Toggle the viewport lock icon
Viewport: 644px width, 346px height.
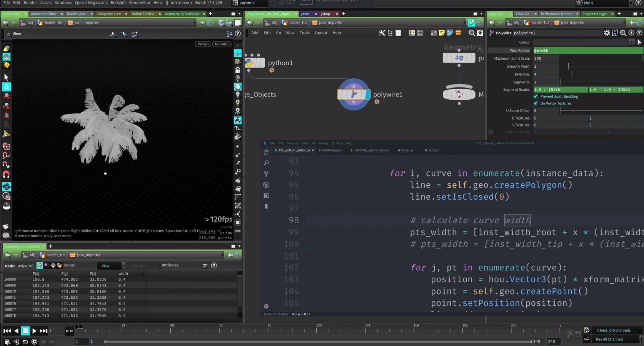[x=238, y=70]
